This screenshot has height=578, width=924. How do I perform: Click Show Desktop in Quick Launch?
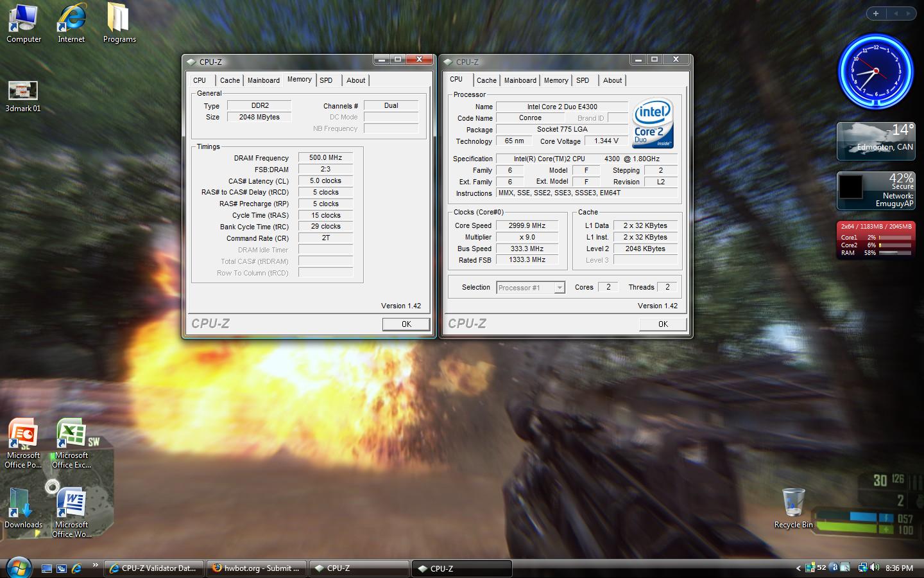47,568
